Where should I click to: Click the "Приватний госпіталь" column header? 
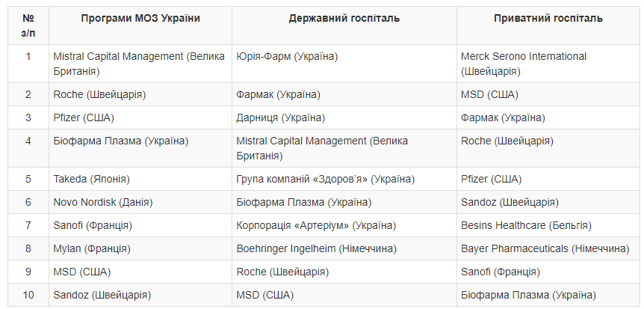coord(548,19)
